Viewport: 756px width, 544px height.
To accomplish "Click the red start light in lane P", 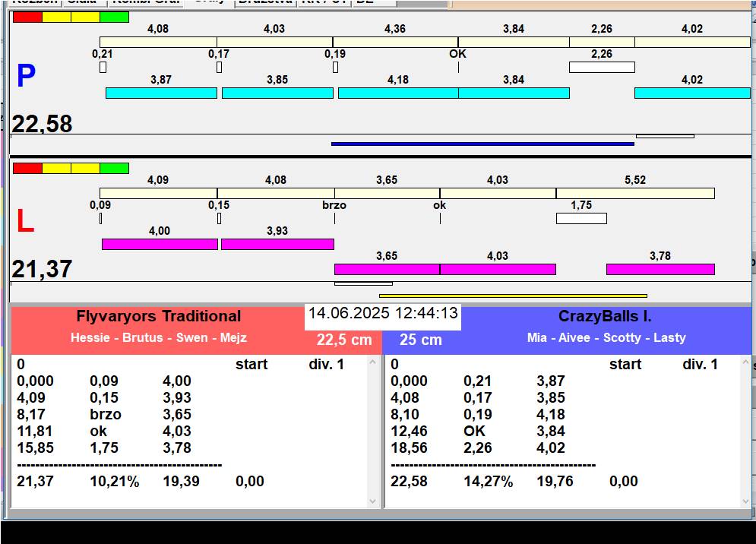I will (27, 17).
